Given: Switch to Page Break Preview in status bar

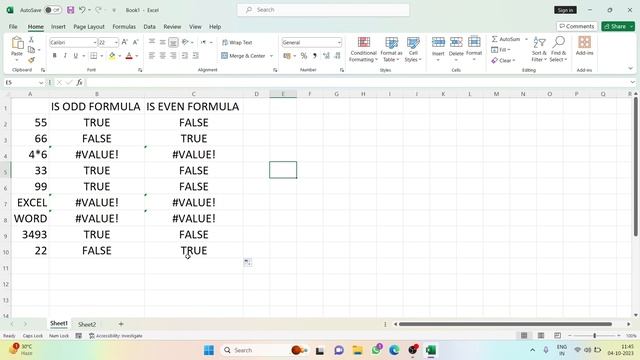Looking at the screenshot, I should point(558,336).
